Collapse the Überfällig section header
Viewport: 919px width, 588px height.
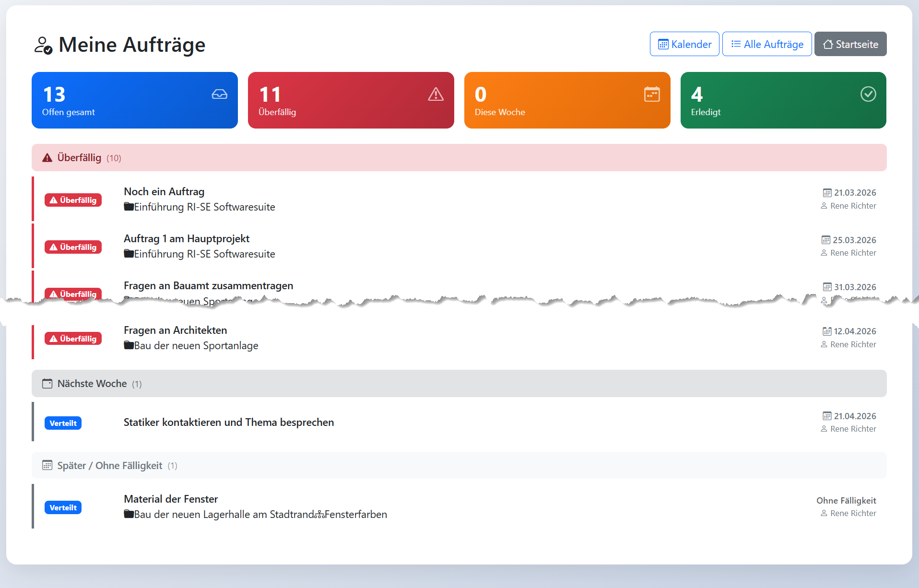coord(459,158)
